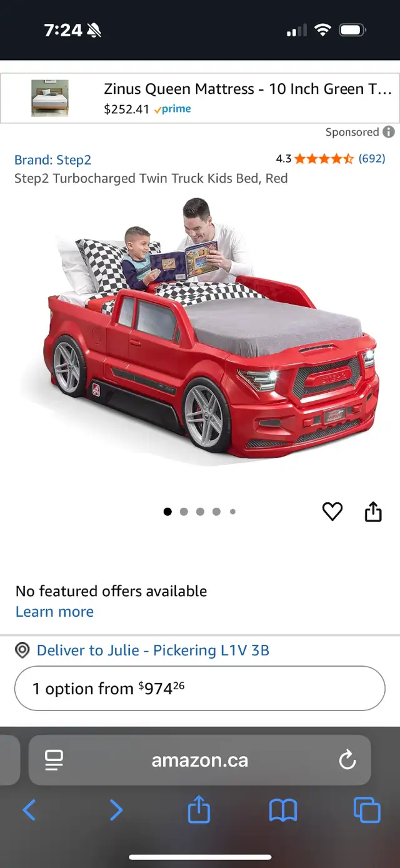Screen dimensions: 400x868
Task: Tap 1 option from $974.26 button
Action: pos(200,689)
